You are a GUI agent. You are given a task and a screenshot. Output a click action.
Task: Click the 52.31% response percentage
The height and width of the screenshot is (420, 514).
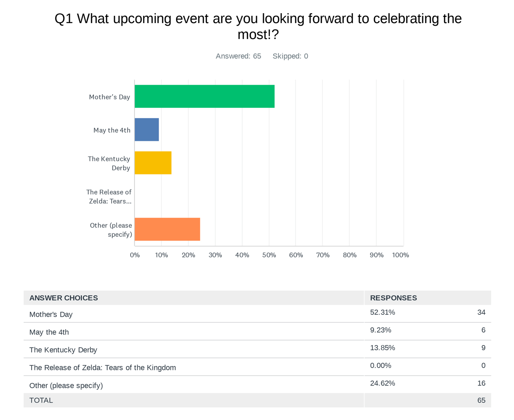point(382,313)
